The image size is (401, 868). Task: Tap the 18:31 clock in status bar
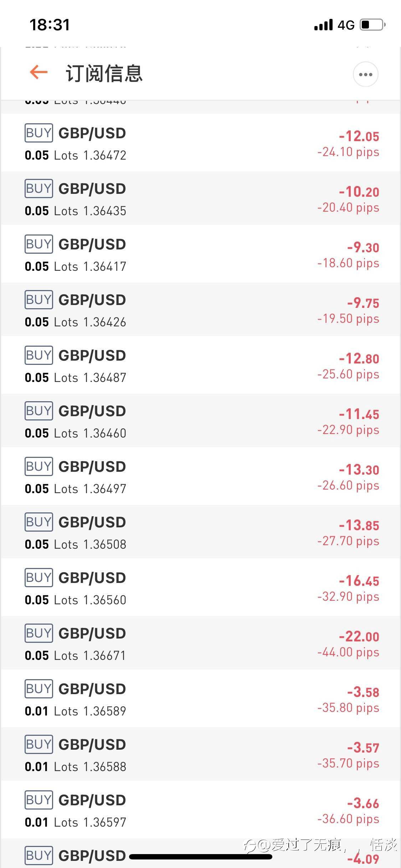click(x=50, y=25)
